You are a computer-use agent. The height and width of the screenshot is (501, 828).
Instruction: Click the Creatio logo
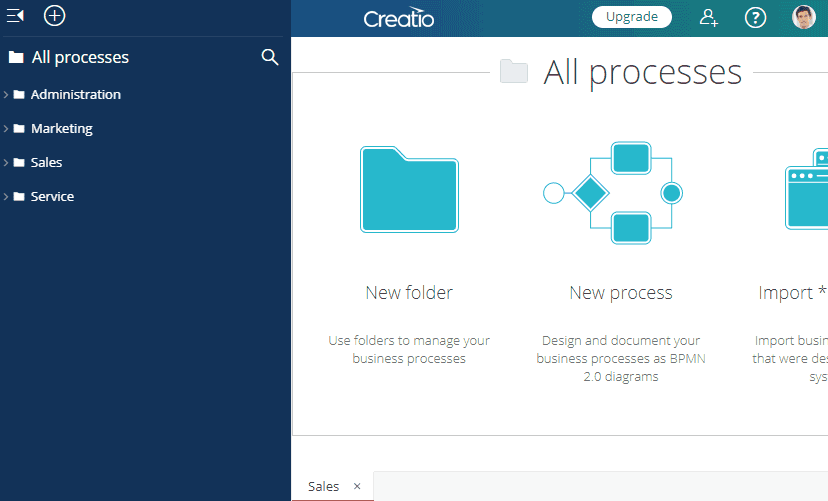coord(399,18)
